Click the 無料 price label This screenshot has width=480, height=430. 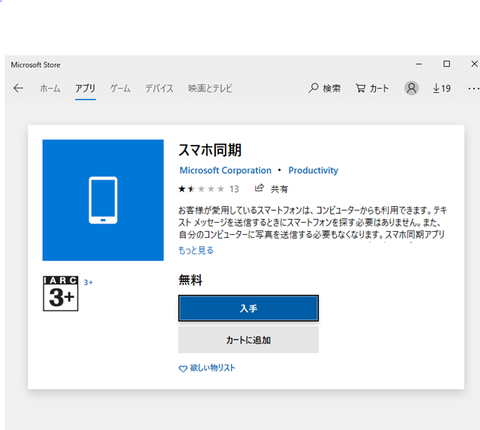(190, 280)
